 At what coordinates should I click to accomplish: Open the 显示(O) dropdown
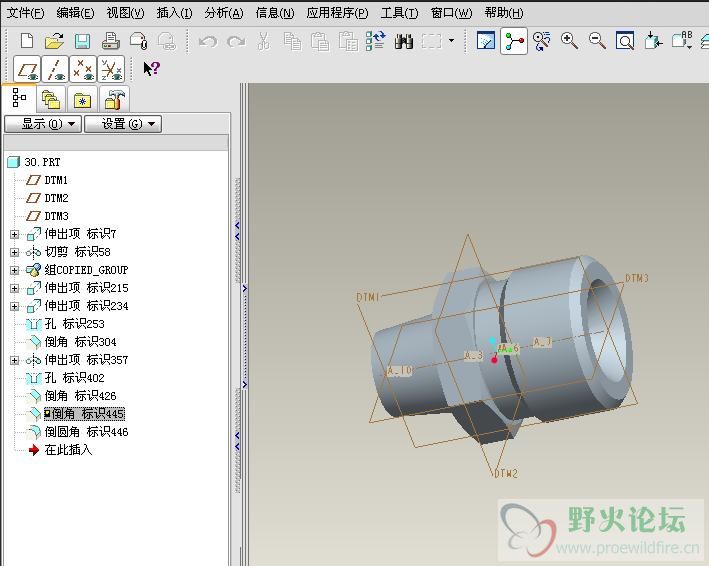[43, 124]
